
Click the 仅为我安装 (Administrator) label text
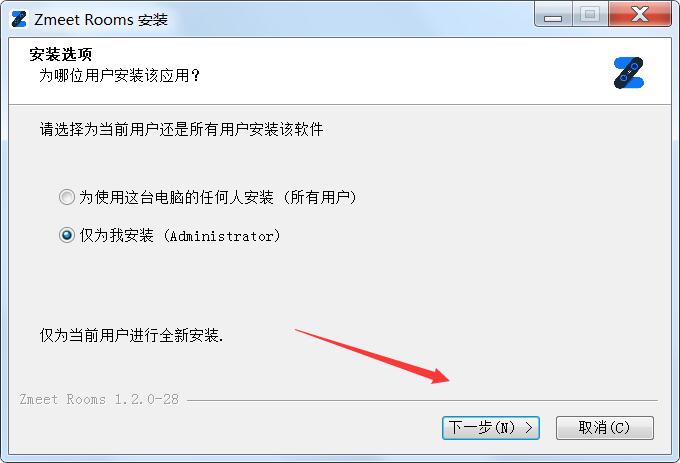[x=180, y=235]
